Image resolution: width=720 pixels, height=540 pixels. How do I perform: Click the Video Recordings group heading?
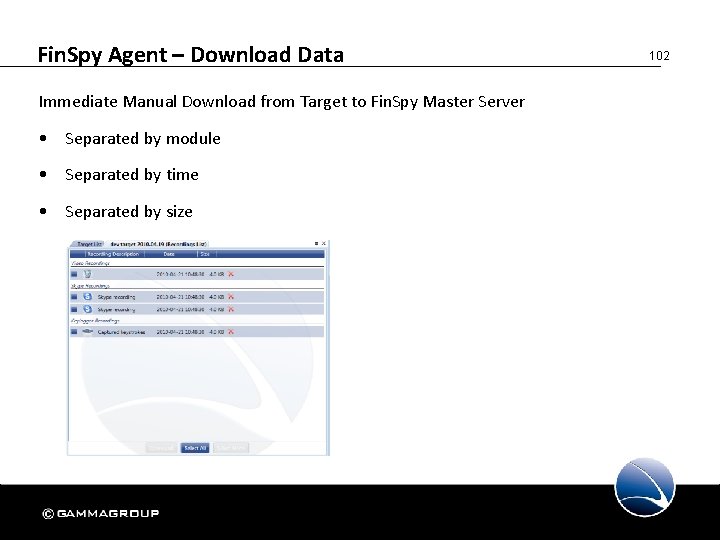(x=90, y=263)
